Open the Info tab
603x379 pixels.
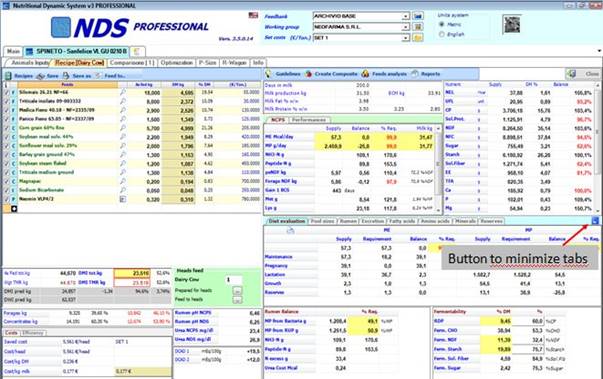coord(258,63)
